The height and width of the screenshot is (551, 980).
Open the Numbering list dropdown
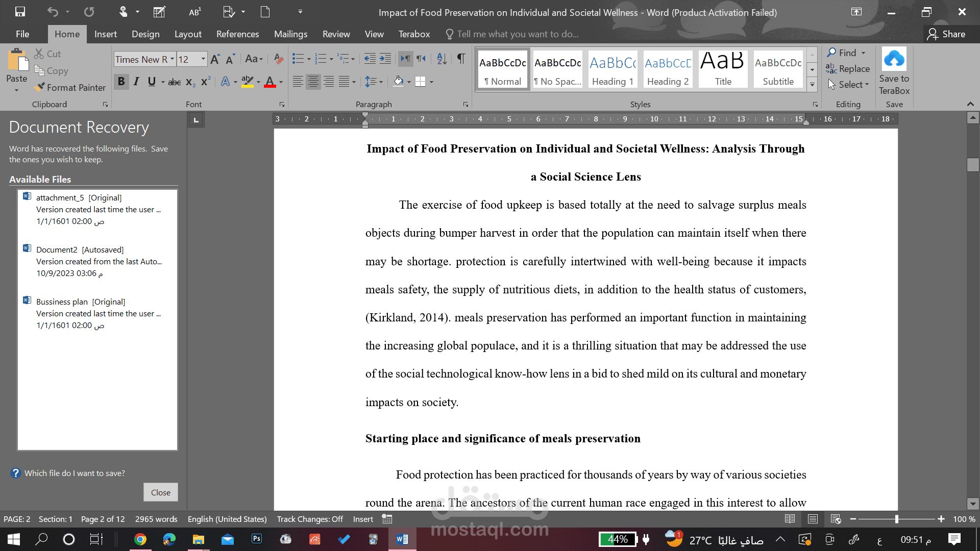point(331,59)
